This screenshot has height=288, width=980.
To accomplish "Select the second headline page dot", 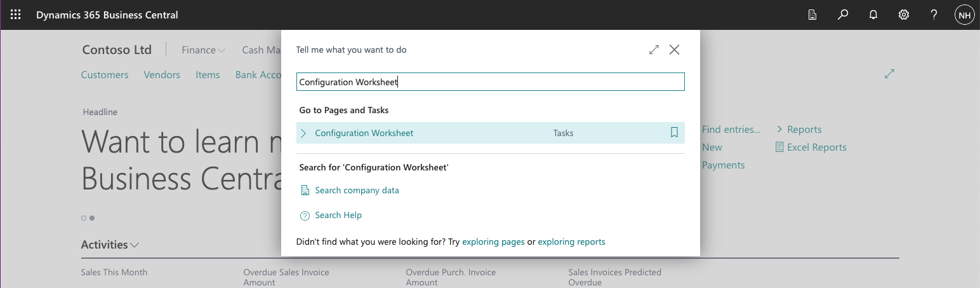I will pos(92,218).
